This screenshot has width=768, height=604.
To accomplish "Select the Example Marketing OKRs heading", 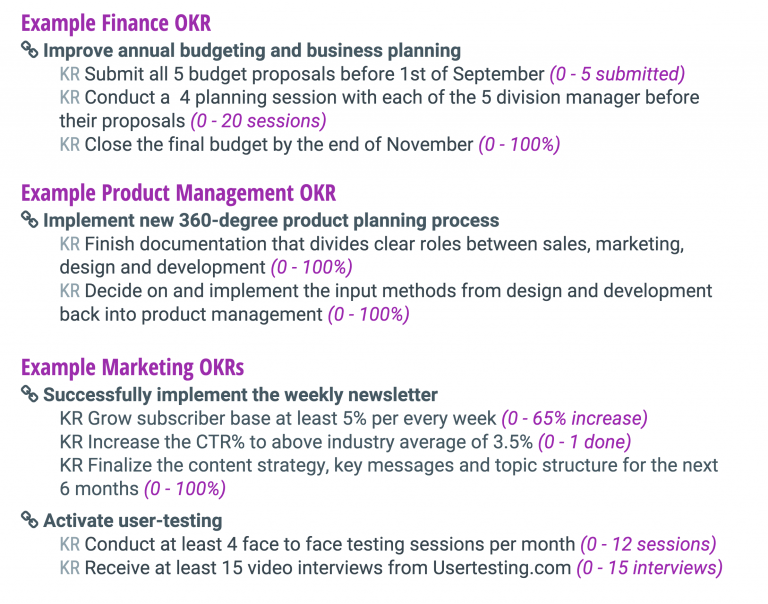I will [132, 367].
